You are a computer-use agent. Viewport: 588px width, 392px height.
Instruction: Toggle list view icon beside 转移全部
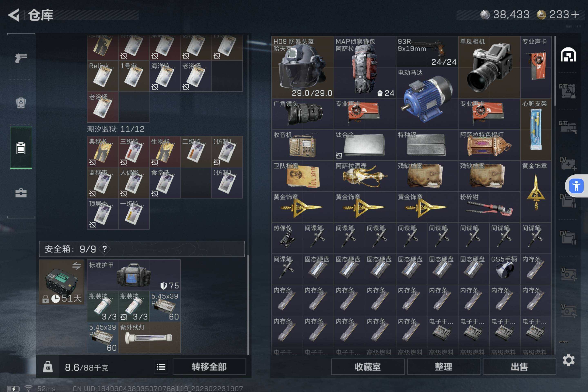(x=161, y=367)
